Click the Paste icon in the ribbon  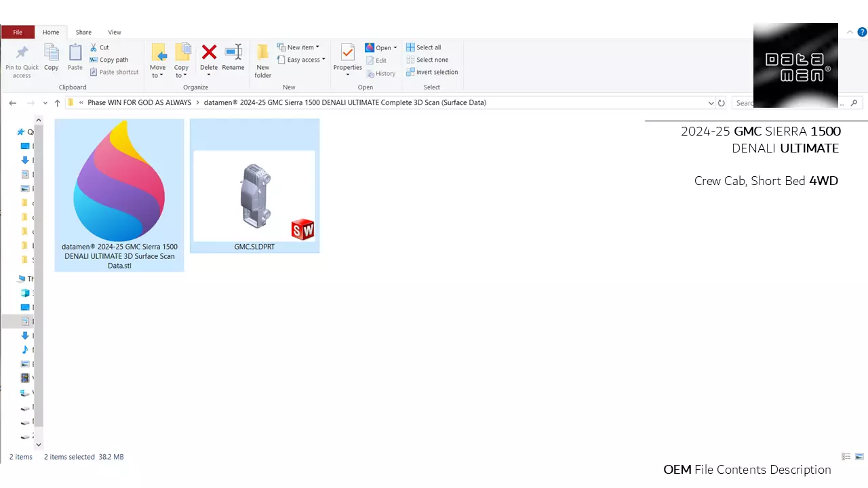(75, 52)
